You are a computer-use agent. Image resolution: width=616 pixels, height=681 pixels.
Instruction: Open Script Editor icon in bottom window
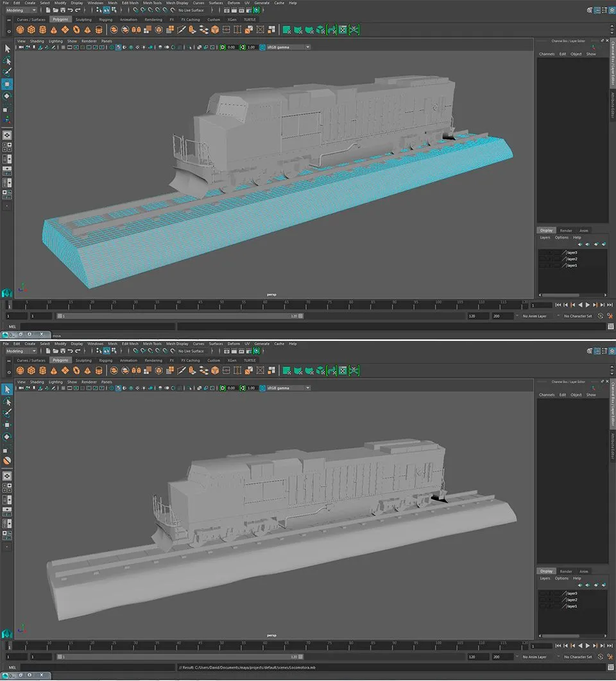click(x=610, y=668)
